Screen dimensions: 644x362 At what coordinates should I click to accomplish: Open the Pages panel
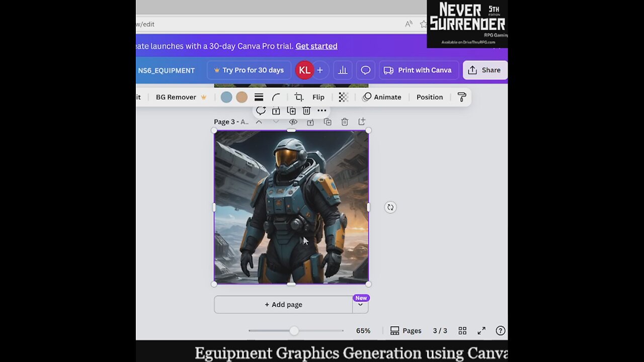[406, 331]
